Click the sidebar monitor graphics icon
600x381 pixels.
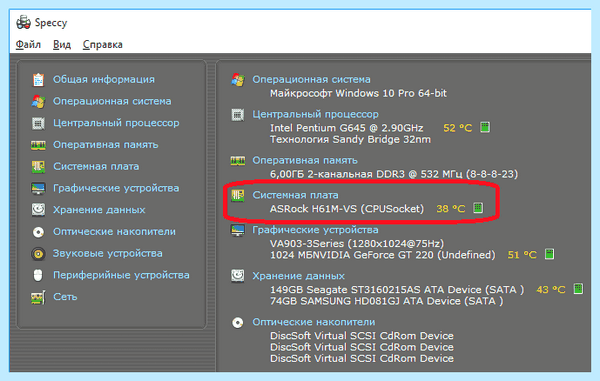coord(38,188)
